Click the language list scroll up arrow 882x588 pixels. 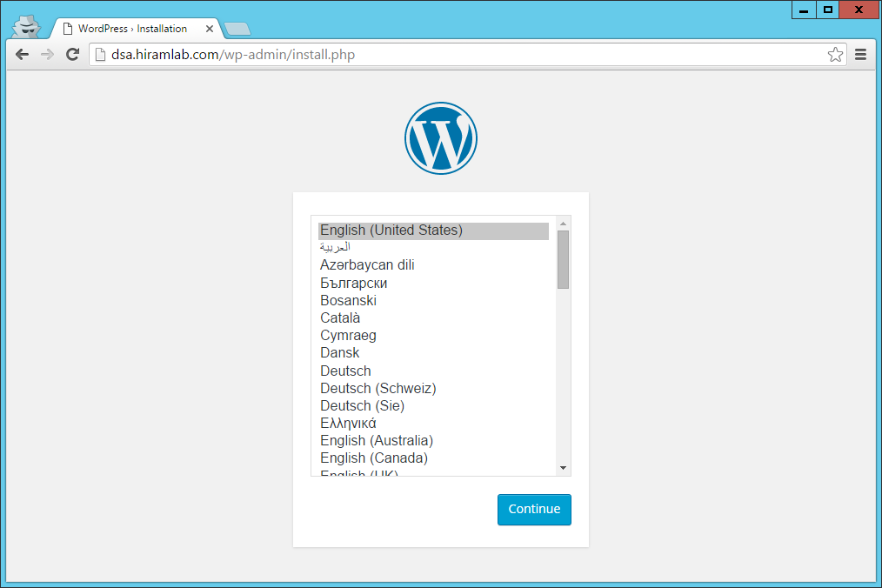click(563, 224)
